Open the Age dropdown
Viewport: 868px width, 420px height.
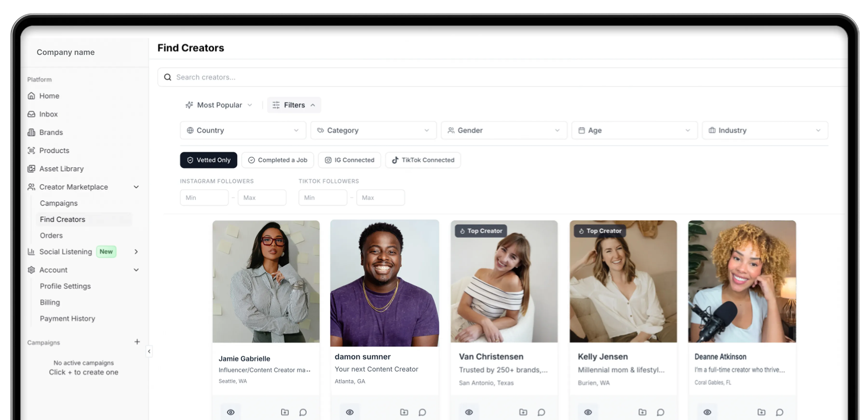(x=635, y=130)
